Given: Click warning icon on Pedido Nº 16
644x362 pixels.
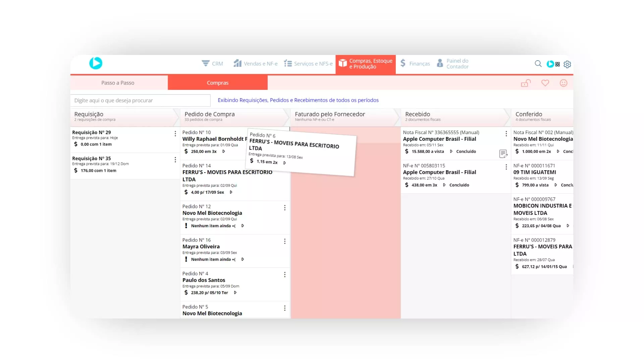Looking at the screenshot, I should pos(186,259).
